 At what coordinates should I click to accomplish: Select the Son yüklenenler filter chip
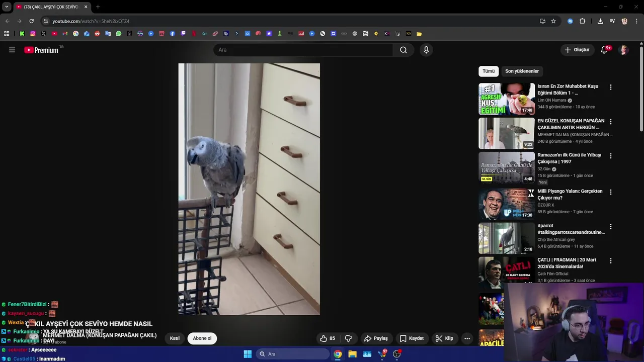click(x=522, y=71)
